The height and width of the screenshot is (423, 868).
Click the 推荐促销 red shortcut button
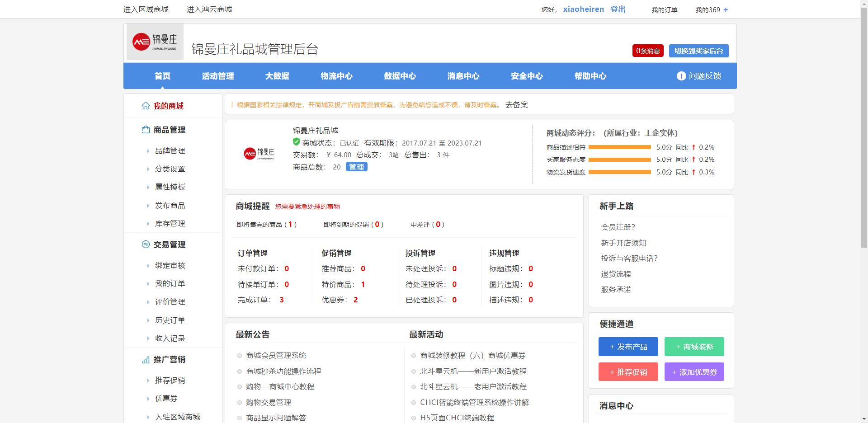pyautogui.click(x=628, y=372)
